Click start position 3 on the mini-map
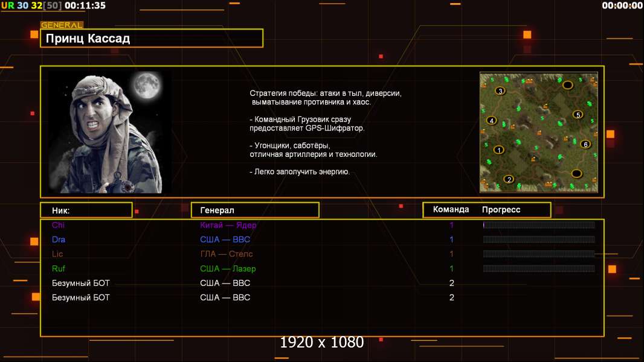 coord(500,91)
